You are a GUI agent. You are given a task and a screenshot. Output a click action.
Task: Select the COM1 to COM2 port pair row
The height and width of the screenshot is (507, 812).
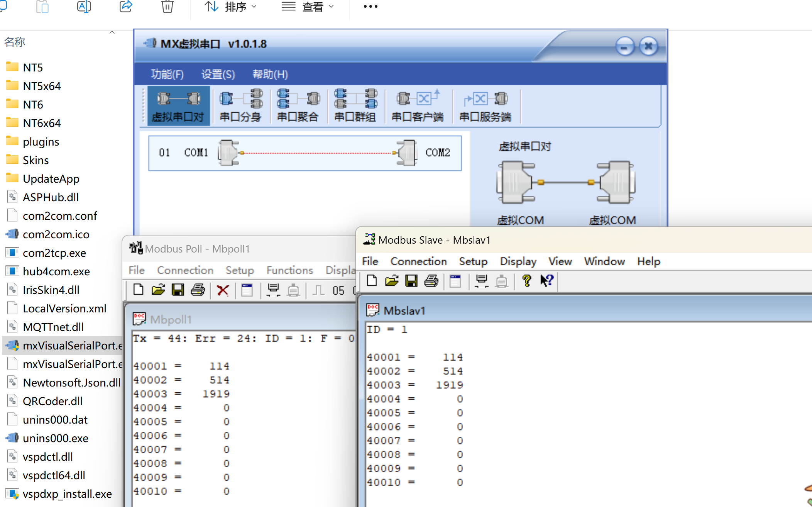[305, 153]
